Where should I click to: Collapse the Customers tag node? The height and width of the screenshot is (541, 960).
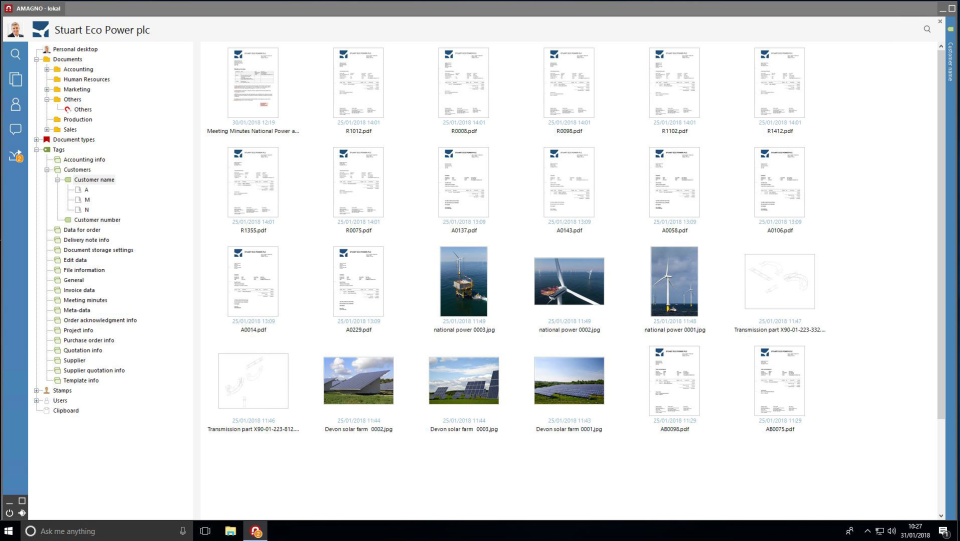click(47, 170)
